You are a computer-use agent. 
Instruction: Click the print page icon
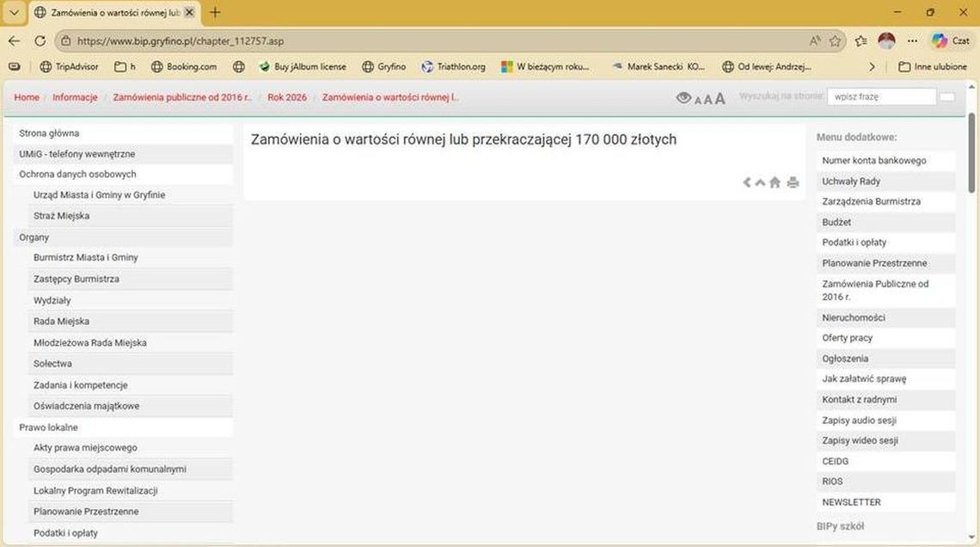(793, 182)
